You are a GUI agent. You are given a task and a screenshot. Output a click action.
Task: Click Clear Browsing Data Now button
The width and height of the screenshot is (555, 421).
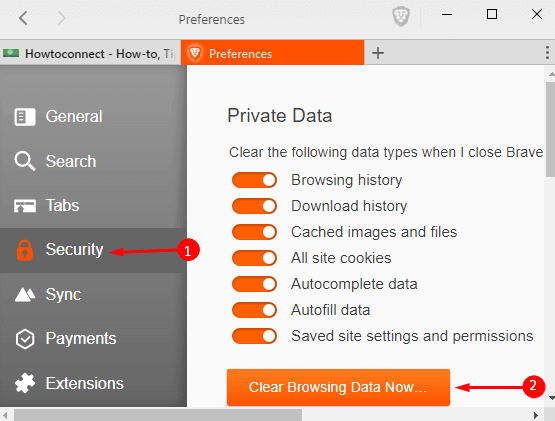[338, 387]
